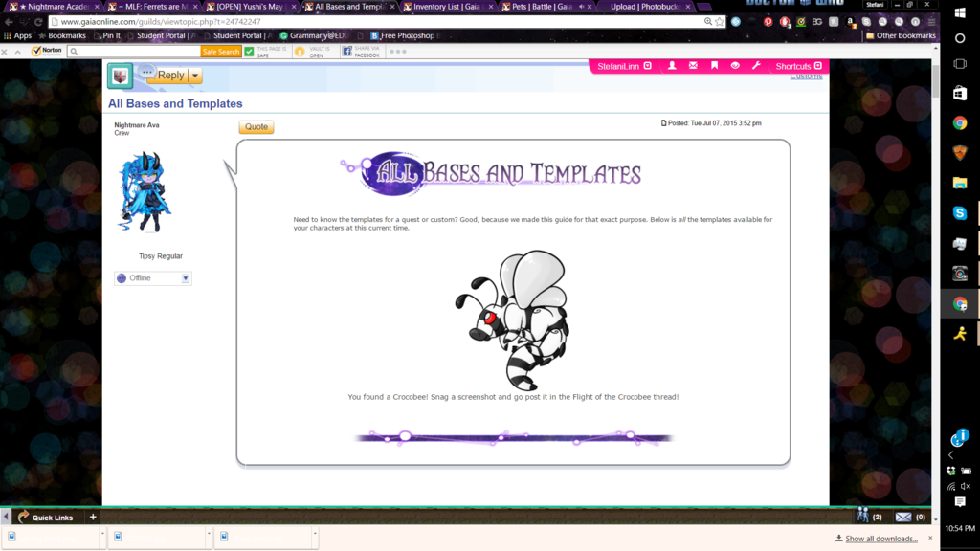Image resolution: width=980 pixels, height=551 pixels.
Task: Switch to the [OPEN] Yushi's May tab
Action: click(250, 7)
